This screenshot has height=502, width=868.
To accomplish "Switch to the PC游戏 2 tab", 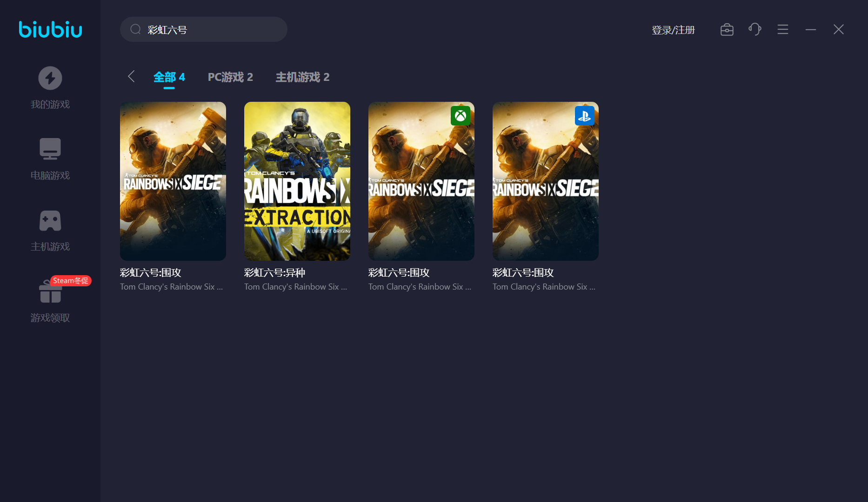I will tap(230, 77).
